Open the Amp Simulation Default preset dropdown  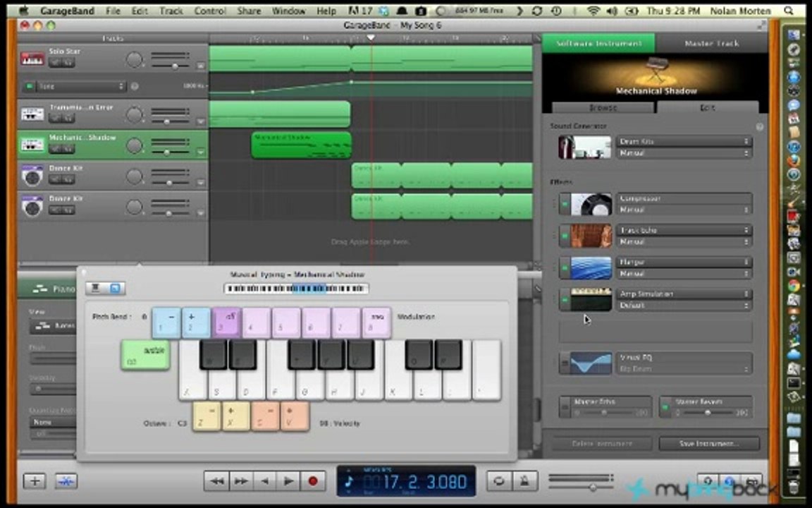tap(684, 306)
